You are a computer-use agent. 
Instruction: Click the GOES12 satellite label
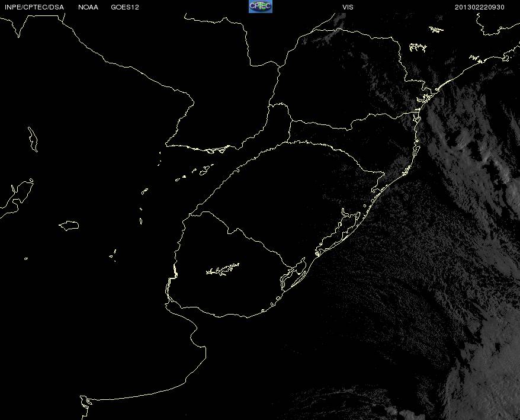pyautogui.click(x=125, y=7)
